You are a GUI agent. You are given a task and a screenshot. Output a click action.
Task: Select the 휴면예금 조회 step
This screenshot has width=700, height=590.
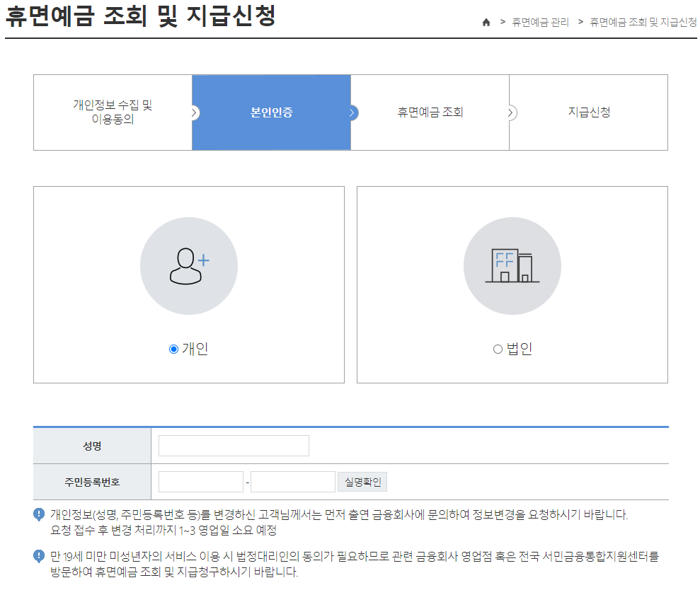430,112
